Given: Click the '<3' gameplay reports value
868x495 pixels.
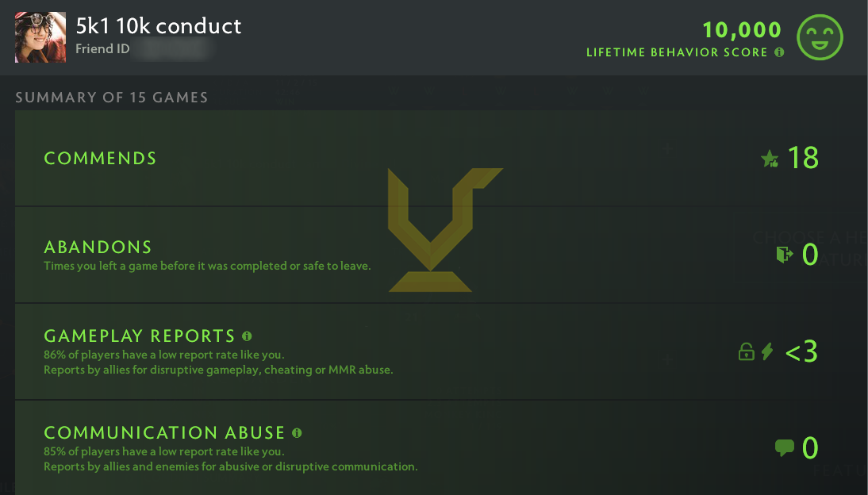Looking at the screenshot, I should pyautogui.click(x=801, y=351).
